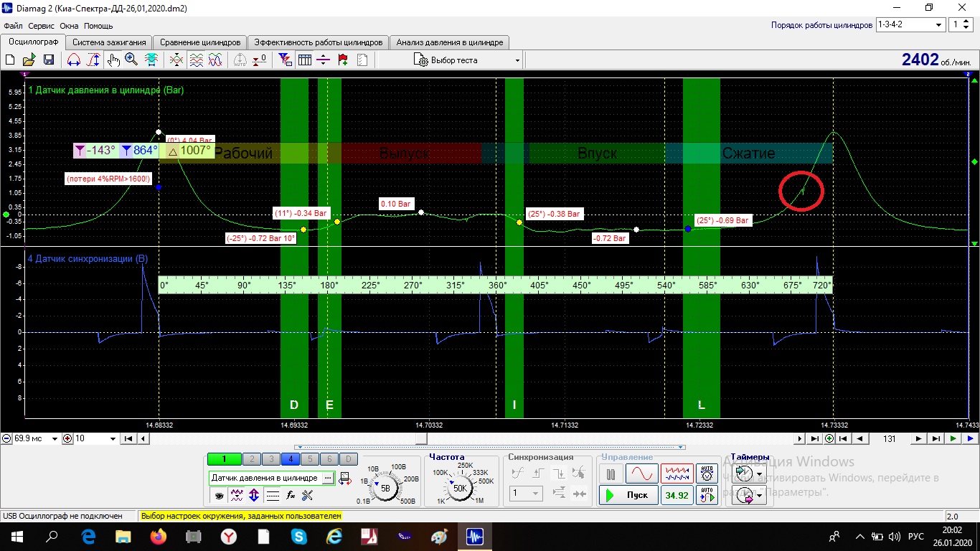The height and width of the screenshot is (551, 980).
Task: Activate the magnifier zoom tool
Action: click(131, 60)
